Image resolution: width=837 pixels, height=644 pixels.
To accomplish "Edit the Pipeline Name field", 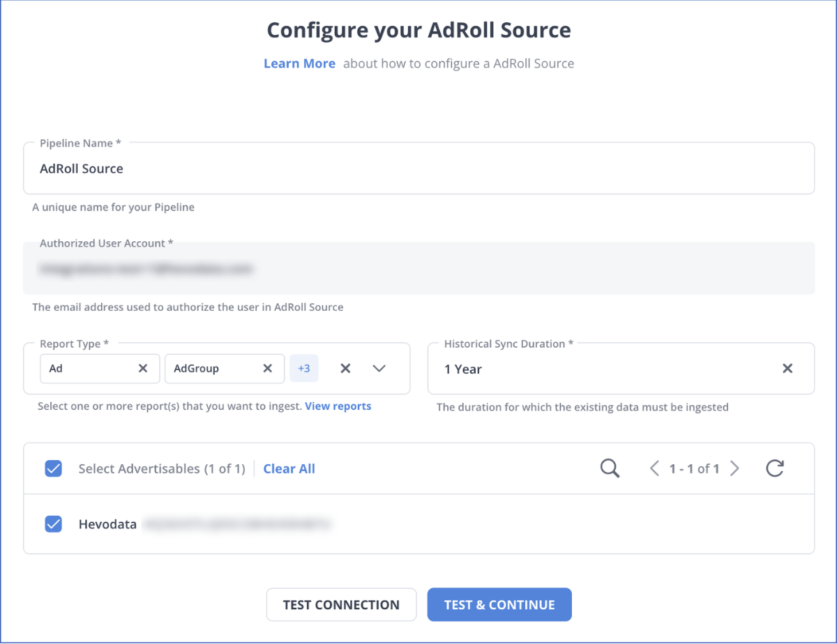I will (418, 169).
